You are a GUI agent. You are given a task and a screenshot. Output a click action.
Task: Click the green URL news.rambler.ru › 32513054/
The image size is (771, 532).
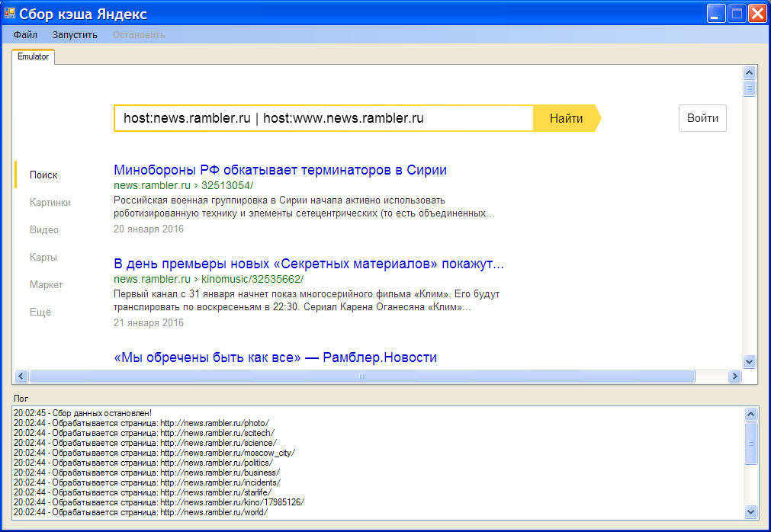(183, 186)
